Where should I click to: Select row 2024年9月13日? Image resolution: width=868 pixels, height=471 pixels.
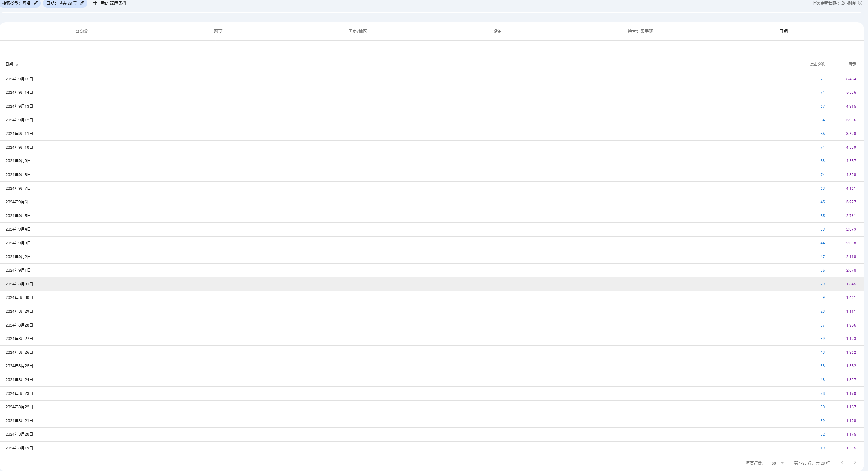[x=432, y=106]
